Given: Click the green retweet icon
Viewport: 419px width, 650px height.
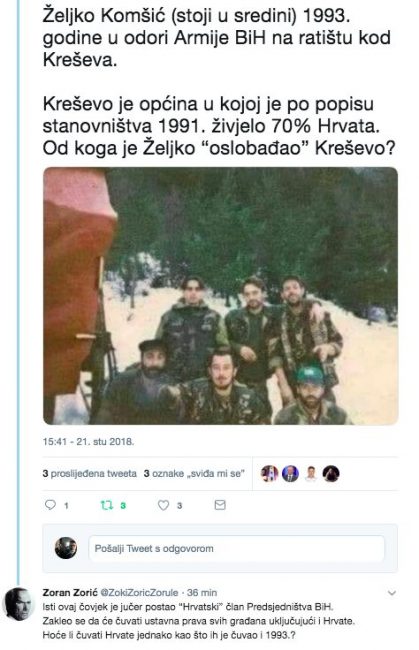Looking at the screenshot, I should click(107, 505).
